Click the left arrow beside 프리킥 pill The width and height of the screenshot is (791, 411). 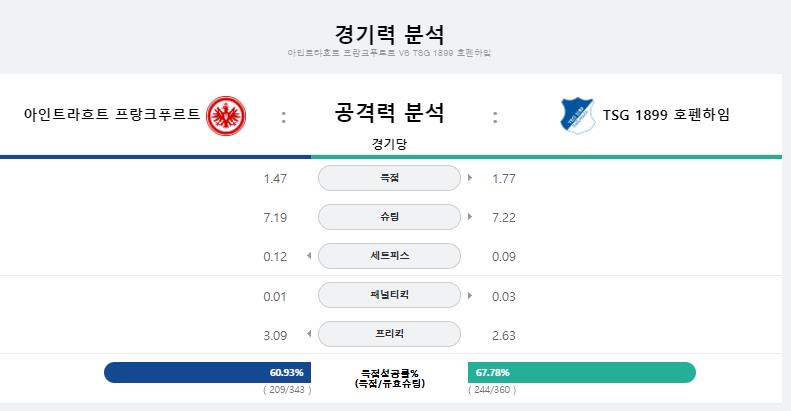(x=309, y=333)
